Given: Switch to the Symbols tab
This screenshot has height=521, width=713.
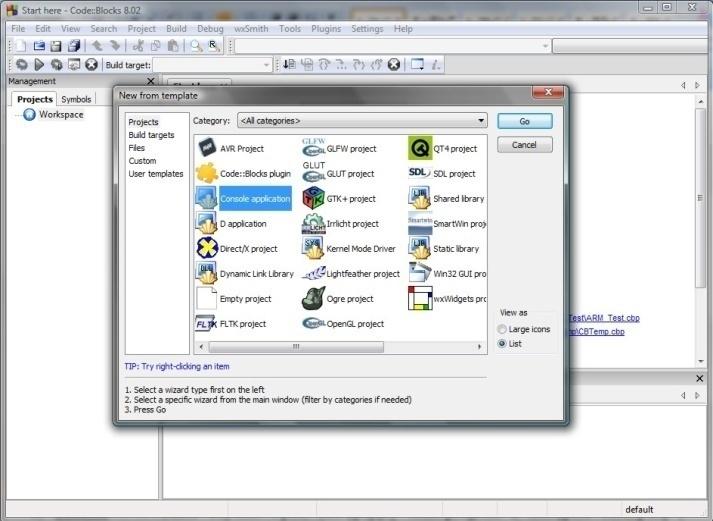Looking at the screenshot, I should pyautogui.click(x=76, y=99).
